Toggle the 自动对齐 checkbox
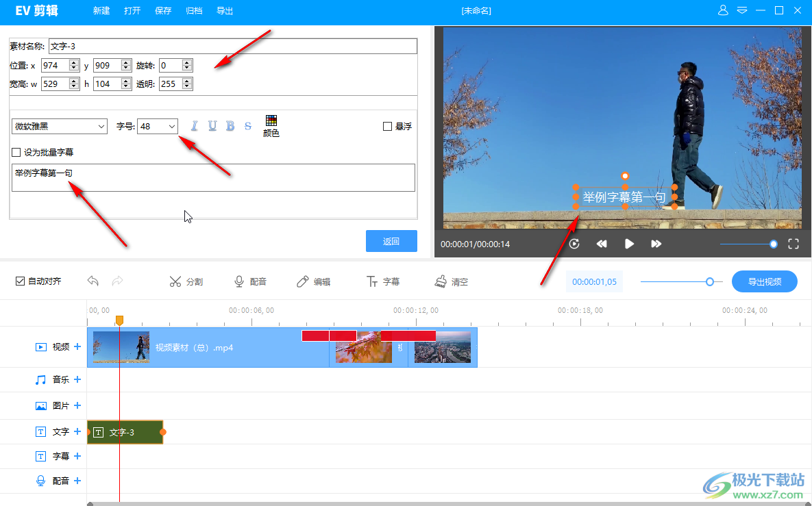The height and width of the screenshot is (506, 812). (x=20, y=281)
